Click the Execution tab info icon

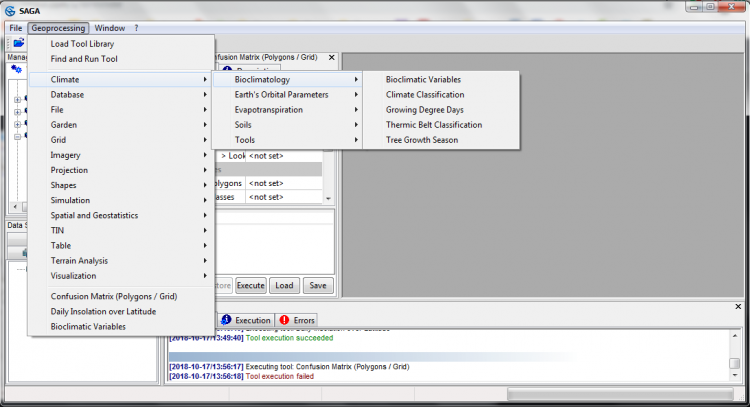point(226,319)
